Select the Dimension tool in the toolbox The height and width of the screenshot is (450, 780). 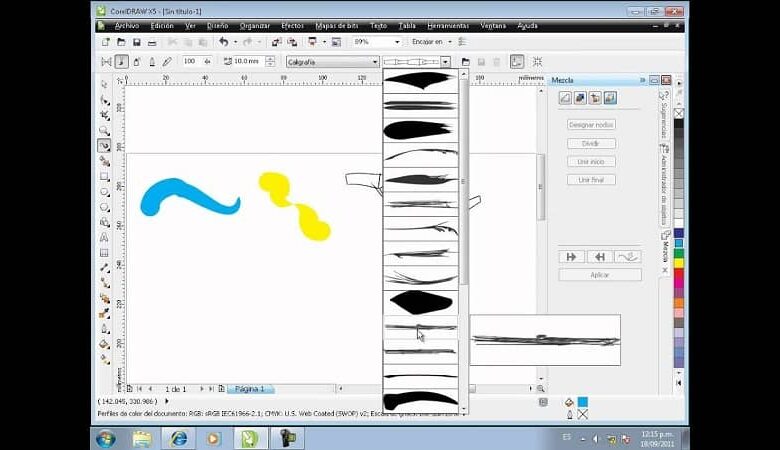[x=104, y=268]
